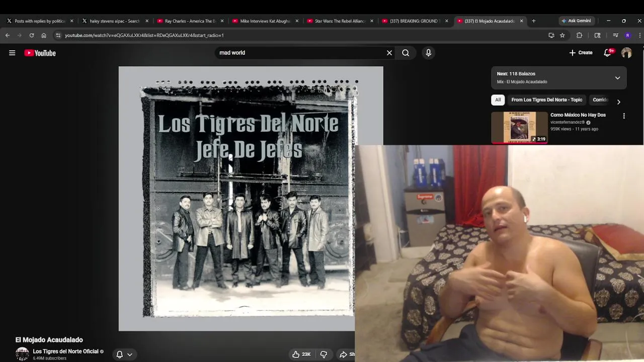This screenshot has height=362, width=644.
Task: Bookmark this page with the star
Action: [x=562, y=35]
